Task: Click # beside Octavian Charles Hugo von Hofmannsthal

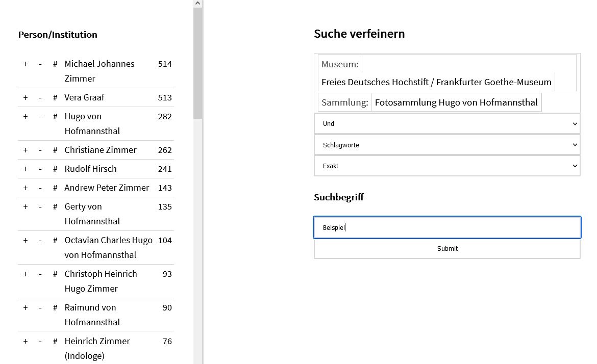Action: tap(55, 241)
